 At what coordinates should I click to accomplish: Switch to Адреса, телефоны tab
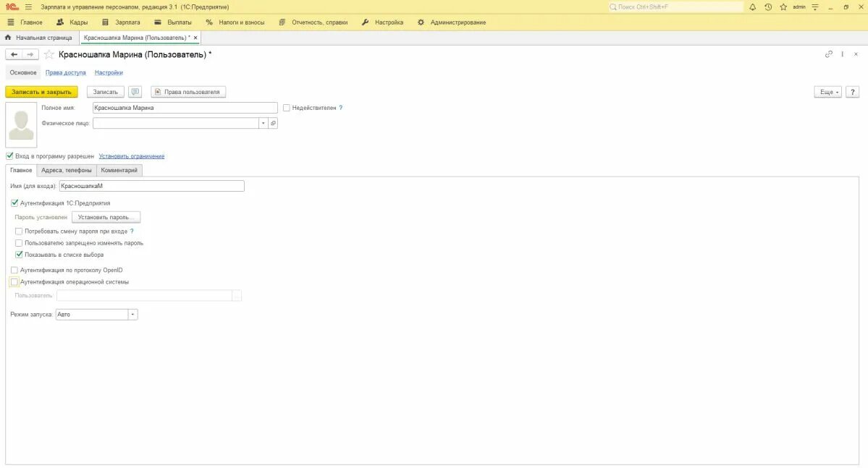point(67,171)
